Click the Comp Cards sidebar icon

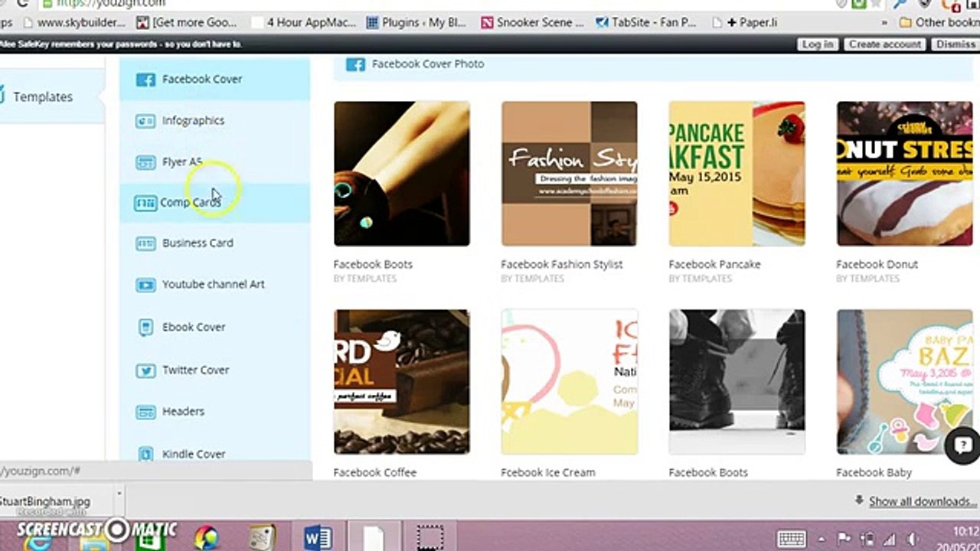145,203
